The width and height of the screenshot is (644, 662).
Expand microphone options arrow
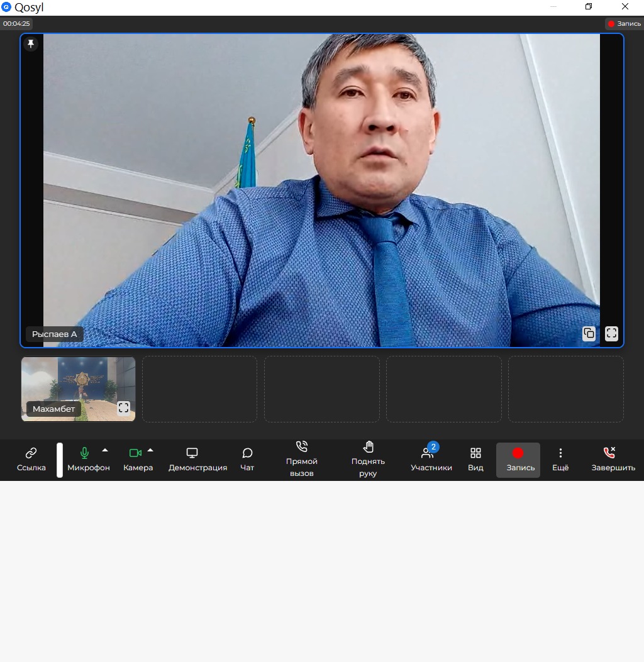tap(105, 450)
